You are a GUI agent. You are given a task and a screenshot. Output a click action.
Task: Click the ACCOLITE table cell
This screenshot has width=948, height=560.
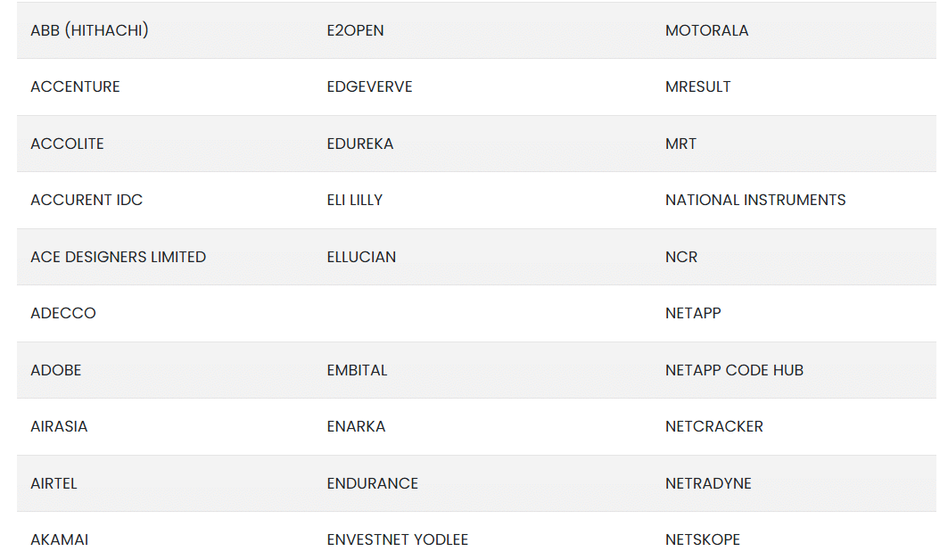point(67,144)
